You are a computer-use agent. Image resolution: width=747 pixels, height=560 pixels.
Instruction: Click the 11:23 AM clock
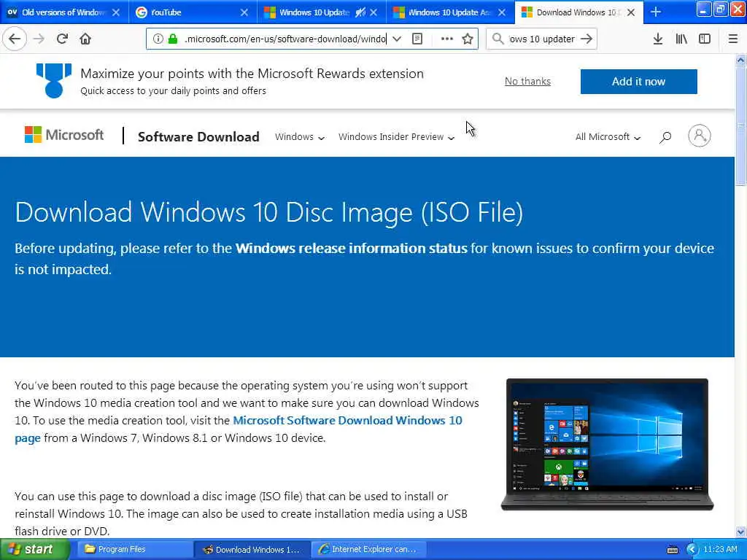click(720, 549)
